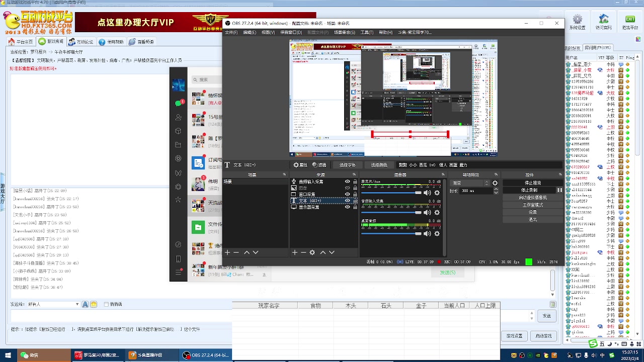This screenshot has height=362, width=644.
Task: Add a new scene with plus icon
Action: pyautogui.click(x=227, y=252)
